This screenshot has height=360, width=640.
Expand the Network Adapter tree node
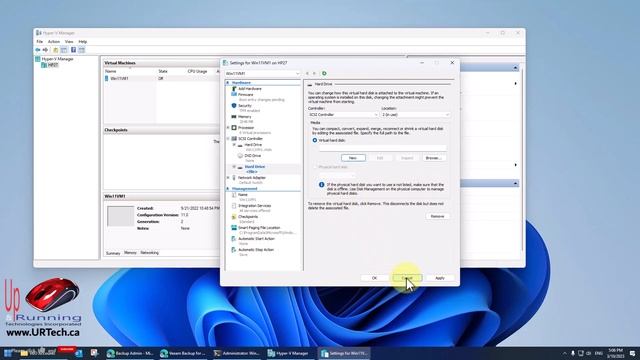coord(228,178)
